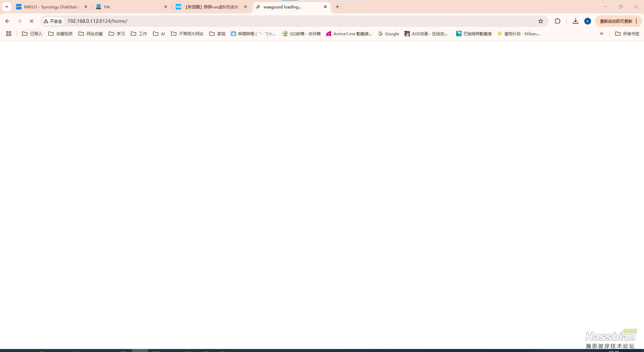Viewport: 644px width, 352px height.
Task: Open the Chrome profile avatar
Action: pyautogui.click(x=587, y=21)
